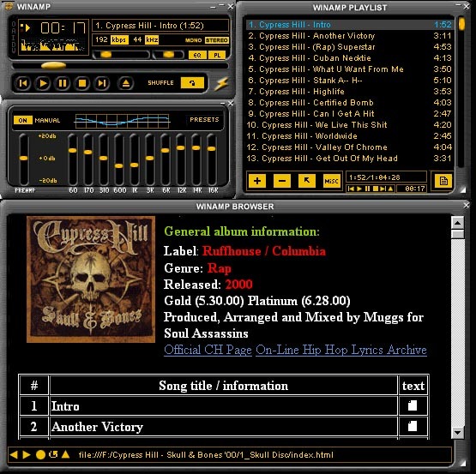This screenshot has height=474, width=476.
Task: Open equalizer PRESETS menu
Action: pyautogui.click(x=204, y=119)
